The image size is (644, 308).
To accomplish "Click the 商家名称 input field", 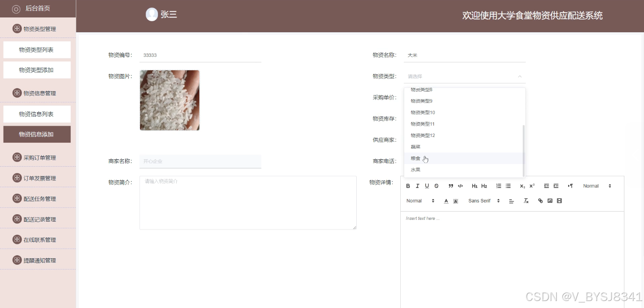I will 200,161.
